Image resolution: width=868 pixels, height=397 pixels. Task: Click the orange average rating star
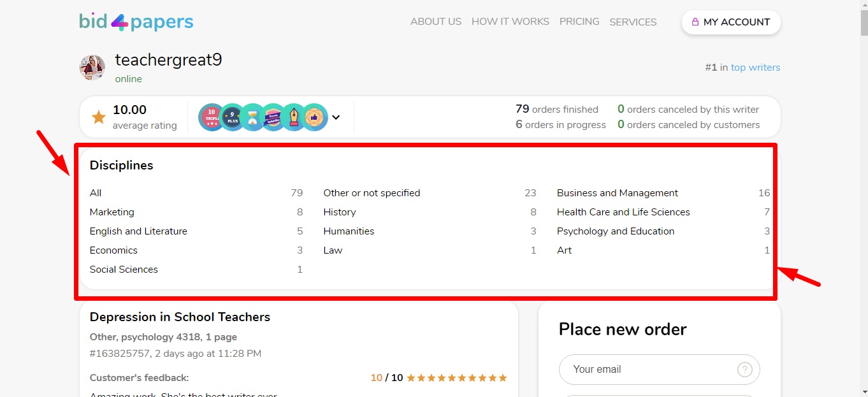tap(98, 117)
